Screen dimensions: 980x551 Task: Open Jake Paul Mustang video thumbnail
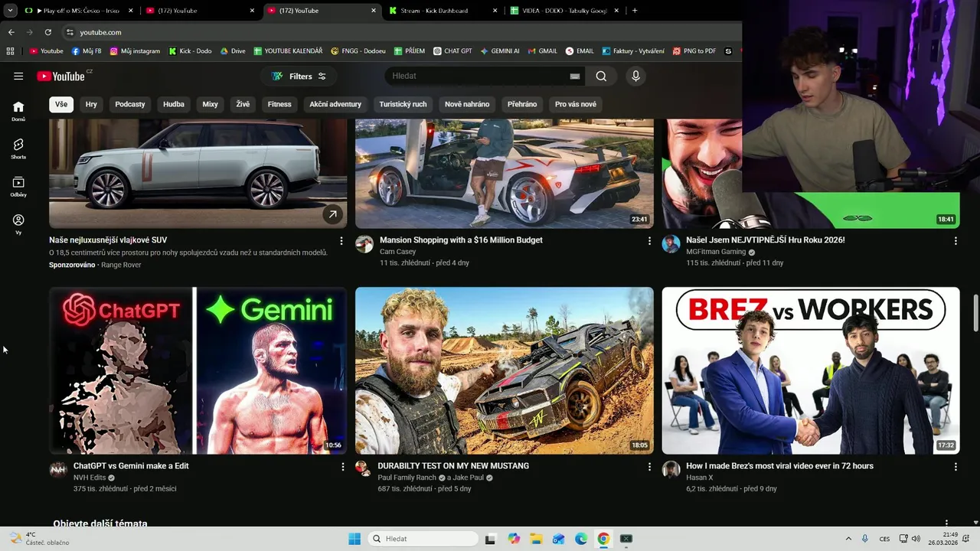click(505, 370)
